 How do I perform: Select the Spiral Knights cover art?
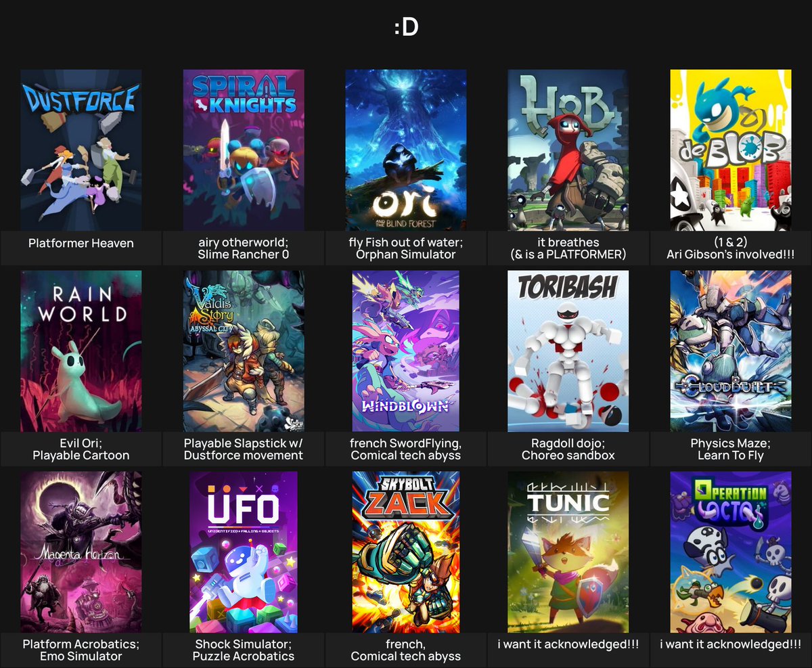pos(244,150)
